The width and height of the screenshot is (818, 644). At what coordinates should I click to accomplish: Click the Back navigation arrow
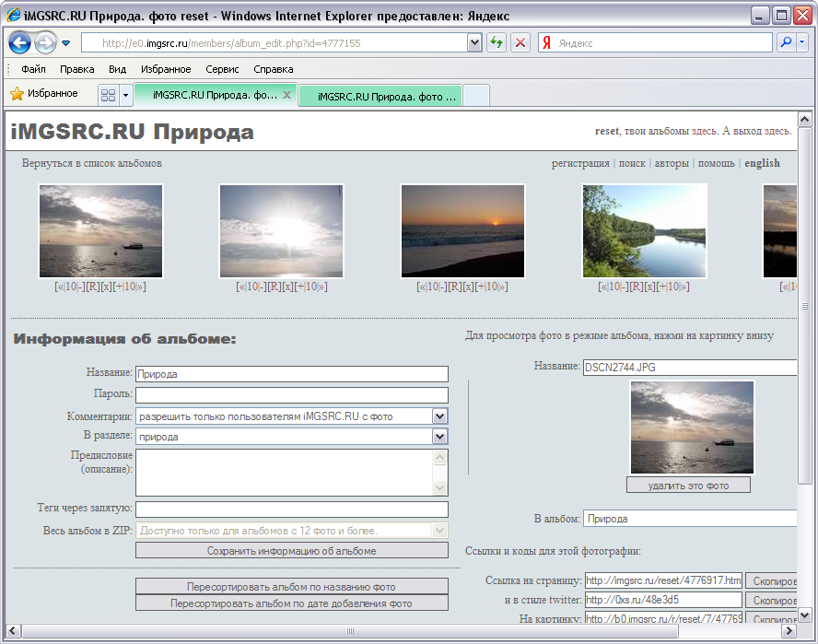[19, 42]
